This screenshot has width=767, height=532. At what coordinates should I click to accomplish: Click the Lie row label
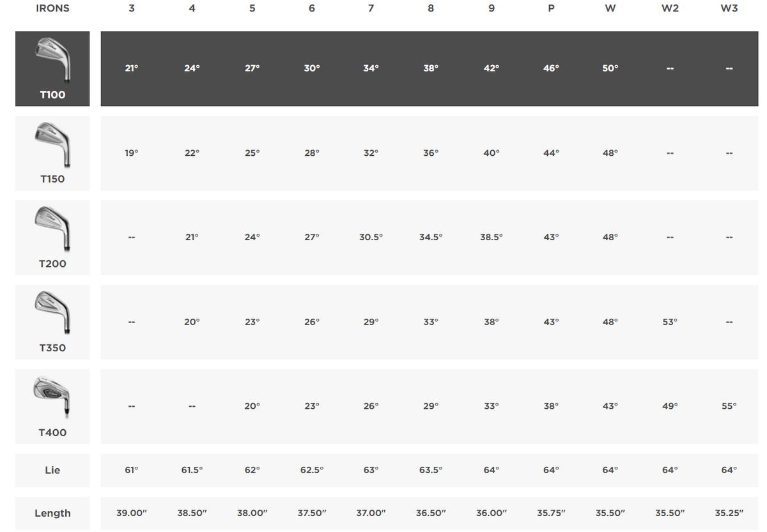(x=52, y=470)
